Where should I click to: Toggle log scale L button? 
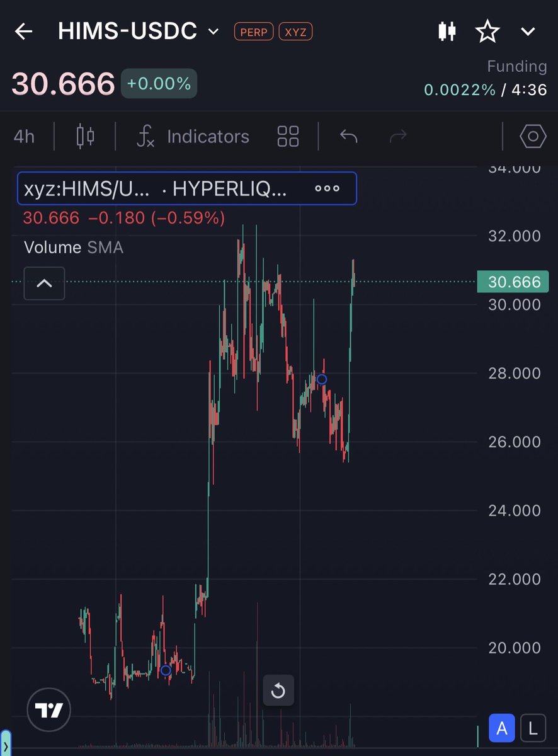533,729
